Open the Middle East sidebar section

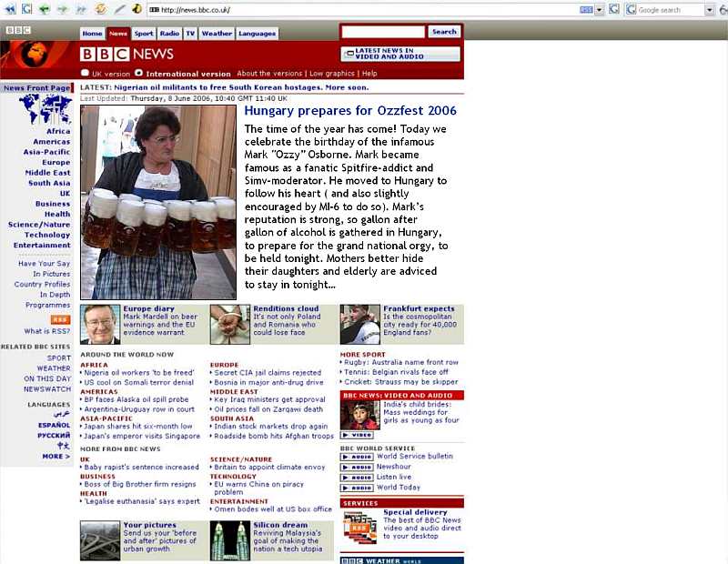click(x=48, y=173)
